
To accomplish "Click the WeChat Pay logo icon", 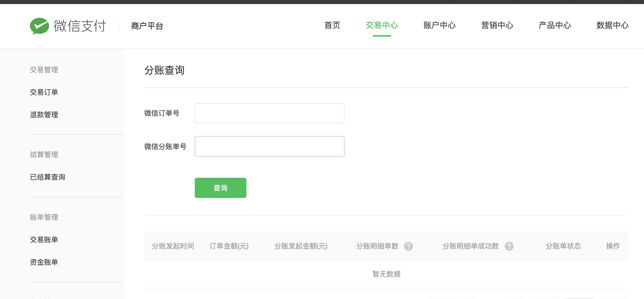I will tap(39, 26).
